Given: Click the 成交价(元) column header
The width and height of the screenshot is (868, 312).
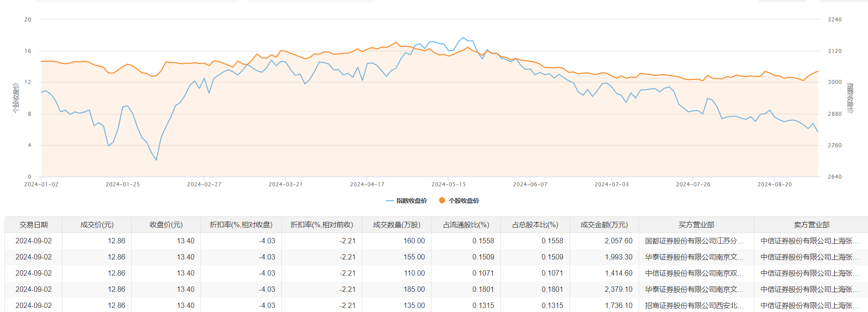Looking at the screenshot, I should [x=97, y=225].
